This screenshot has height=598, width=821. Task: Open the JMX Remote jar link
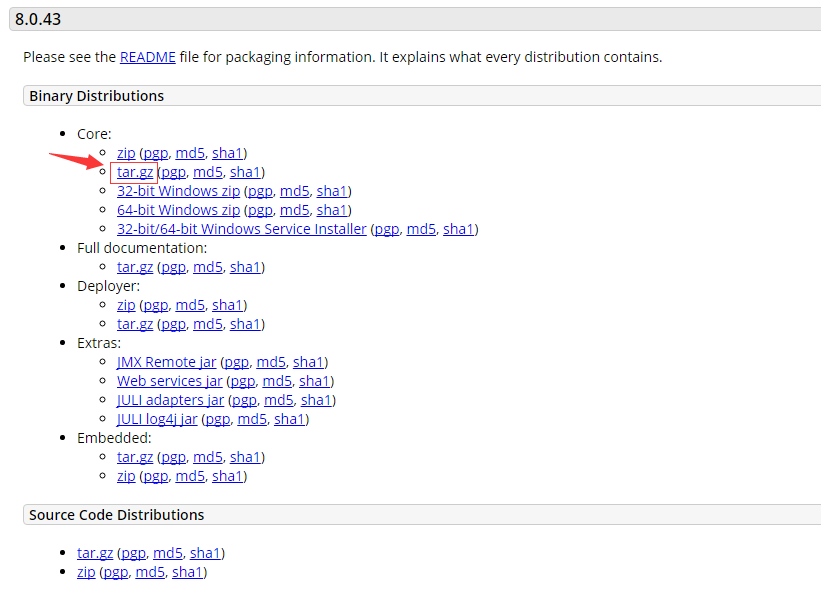[x=166, y=362]
